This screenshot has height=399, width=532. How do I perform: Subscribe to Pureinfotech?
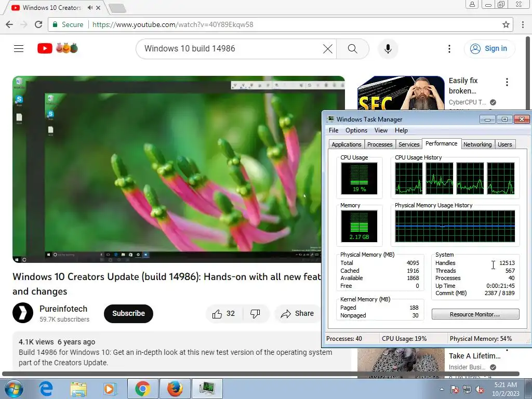tap(128, 313)
